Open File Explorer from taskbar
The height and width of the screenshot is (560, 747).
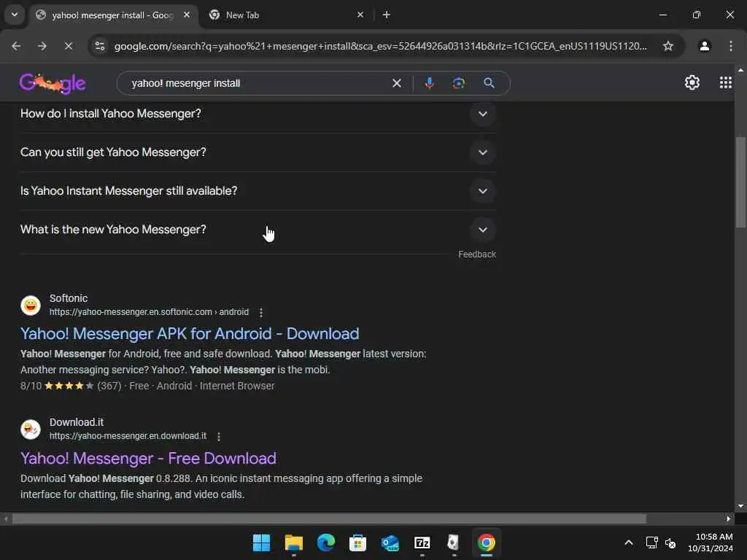pos(293,542)
